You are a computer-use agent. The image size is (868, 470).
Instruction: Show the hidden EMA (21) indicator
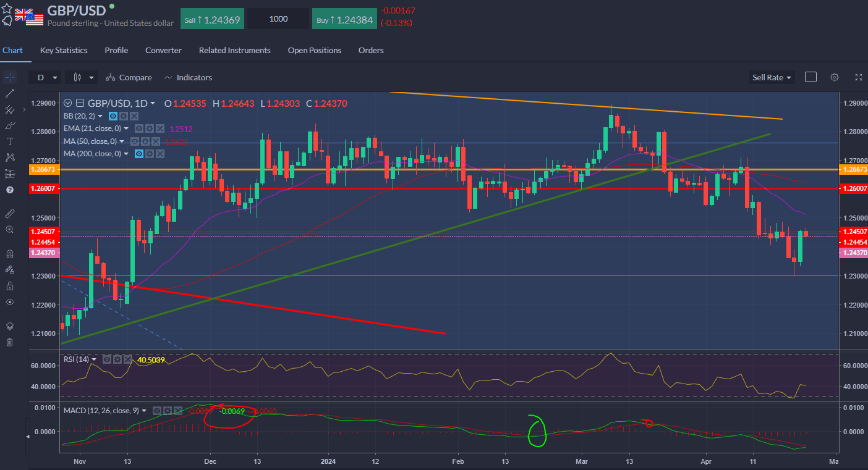click(x=139, y=128)
